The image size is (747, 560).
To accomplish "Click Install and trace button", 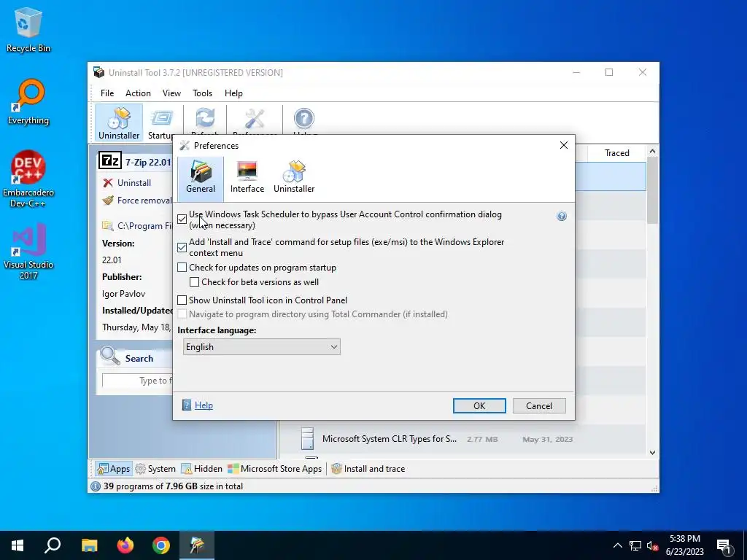I will (368, 469).
